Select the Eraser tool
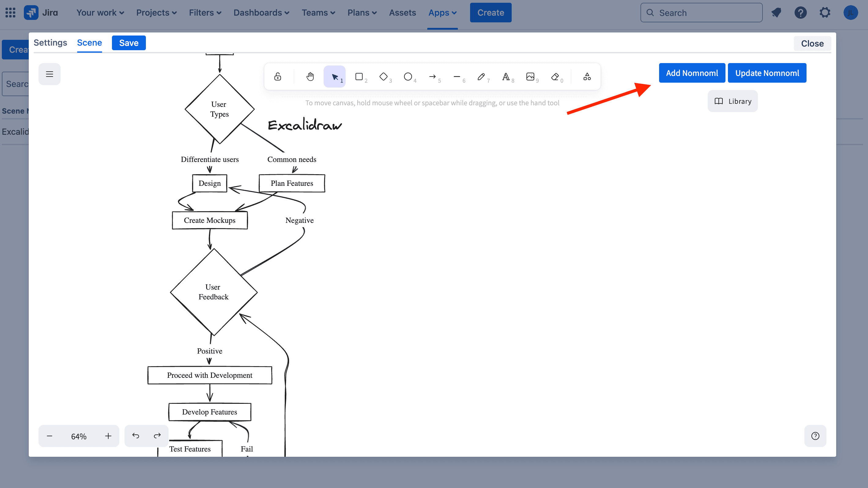868x488 pixels. point(555,77)
